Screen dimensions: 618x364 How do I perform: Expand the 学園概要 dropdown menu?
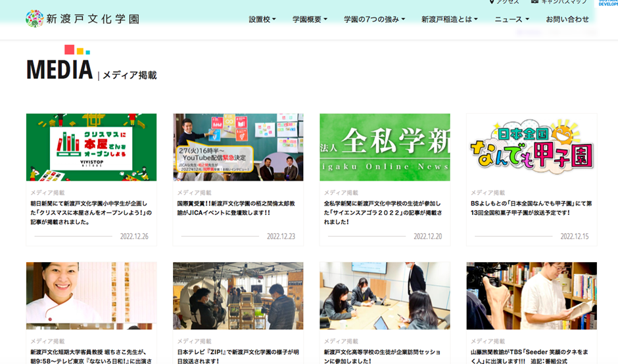coord(310,19)
